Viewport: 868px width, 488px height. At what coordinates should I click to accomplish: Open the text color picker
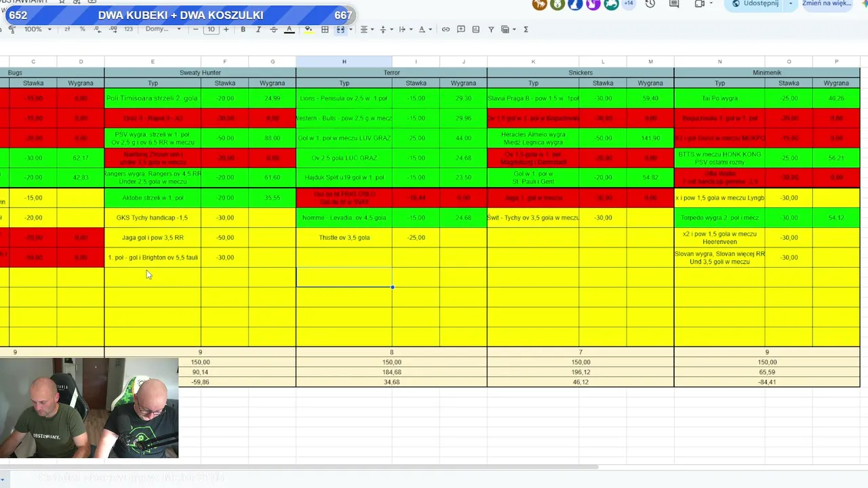[290, 30]
